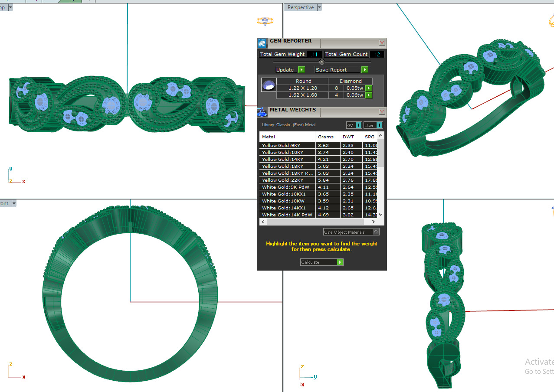Viewport: 554px width, 392px height.
Task: Click the Metal Weights scale icon
Action: tap(262, 112)
